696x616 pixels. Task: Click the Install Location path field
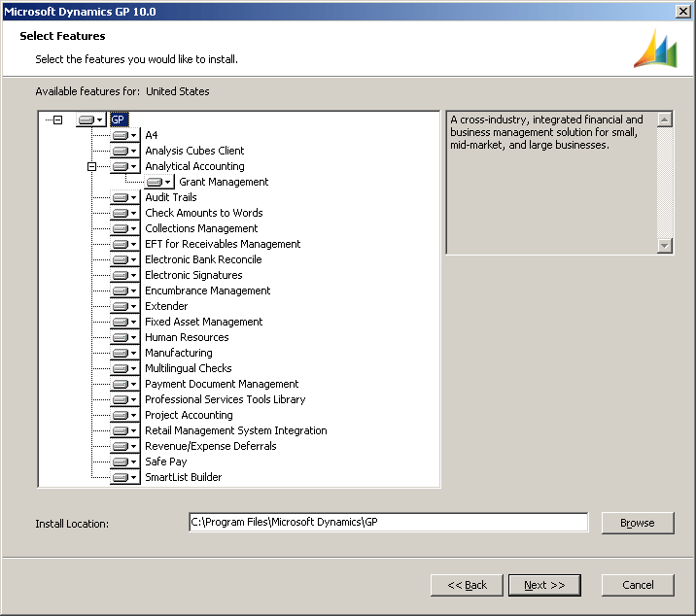point(389,522)
